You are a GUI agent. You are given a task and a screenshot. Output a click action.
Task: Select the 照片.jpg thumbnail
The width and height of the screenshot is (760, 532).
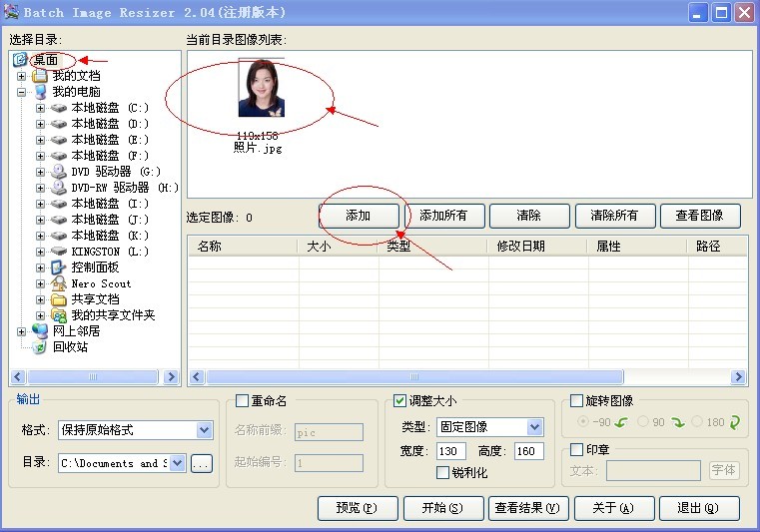[x=261, y=90]
